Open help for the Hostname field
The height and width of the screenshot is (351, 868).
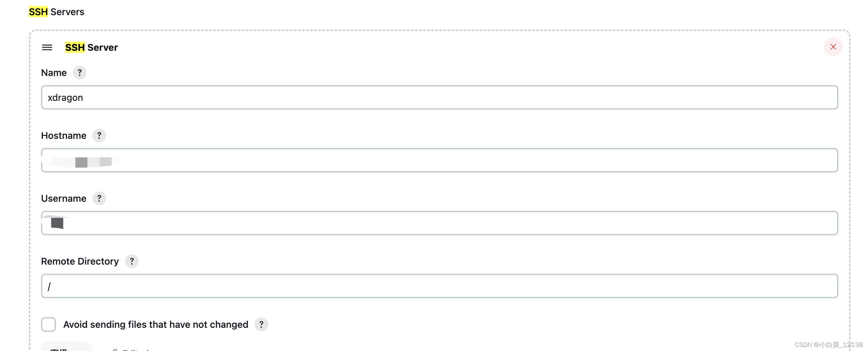click(99, 136)
